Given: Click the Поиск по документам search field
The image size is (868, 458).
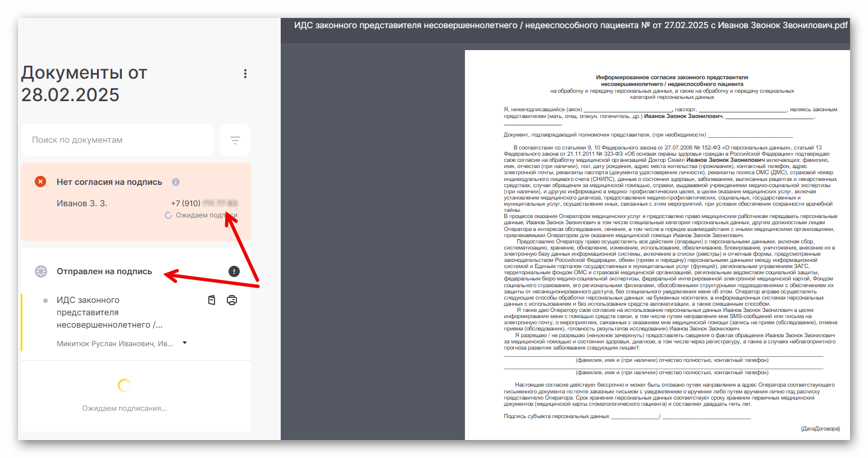Looking at the screenshot, I should [117, 140].
